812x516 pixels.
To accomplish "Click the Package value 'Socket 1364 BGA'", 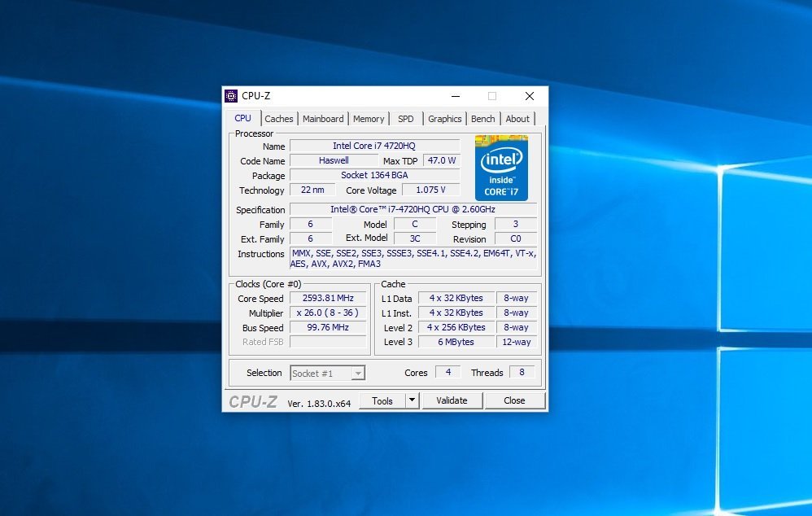I will pyautogui.click(x=374, y=175).
